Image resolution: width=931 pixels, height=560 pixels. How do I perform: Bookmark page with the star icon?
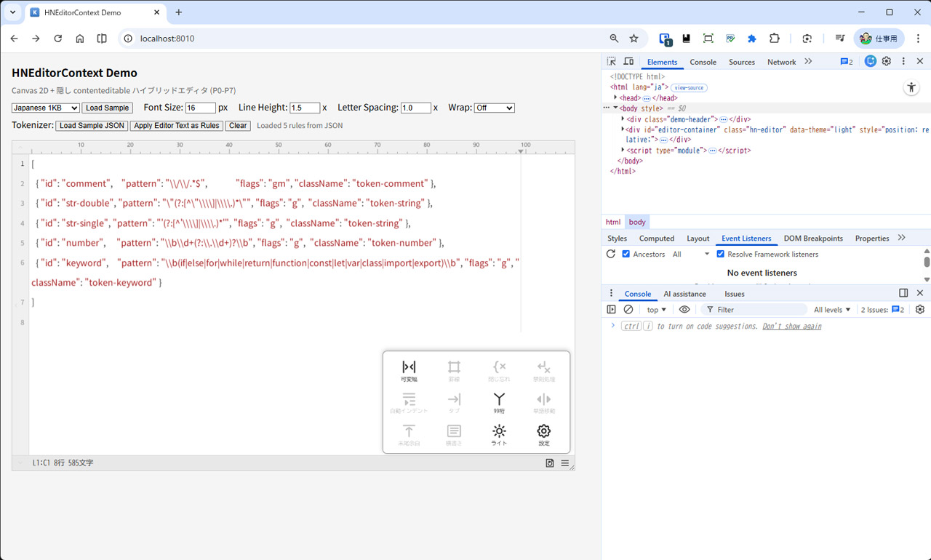634,39
